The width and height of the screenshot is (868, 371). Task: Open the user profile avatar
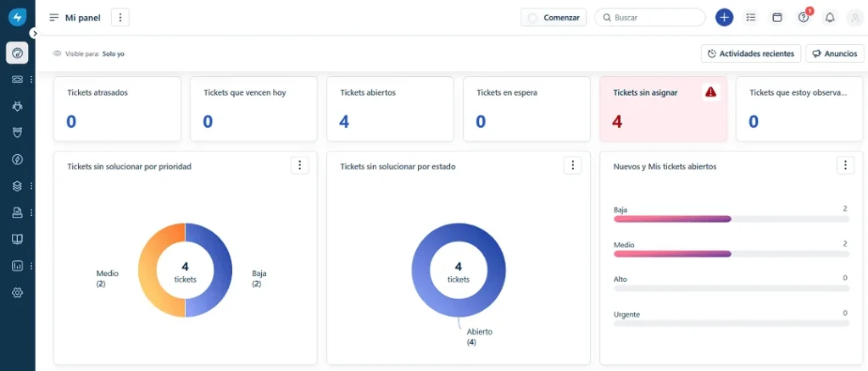(854, 18)
